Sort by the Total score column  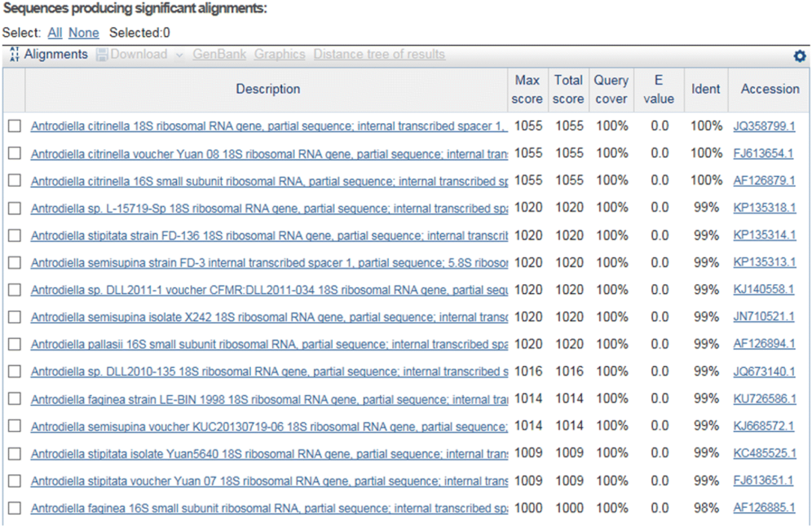click(x=568, y=89)
